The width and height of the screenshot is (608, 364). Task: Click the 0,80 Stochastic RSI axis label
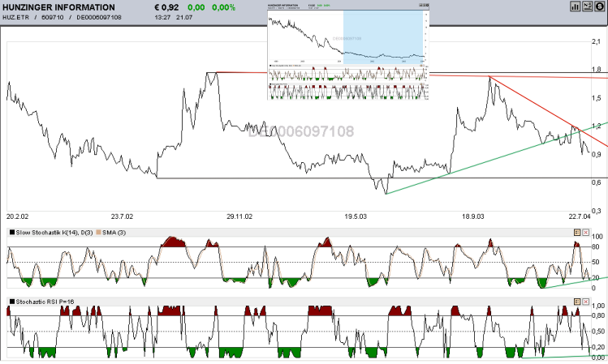[598, 315]
